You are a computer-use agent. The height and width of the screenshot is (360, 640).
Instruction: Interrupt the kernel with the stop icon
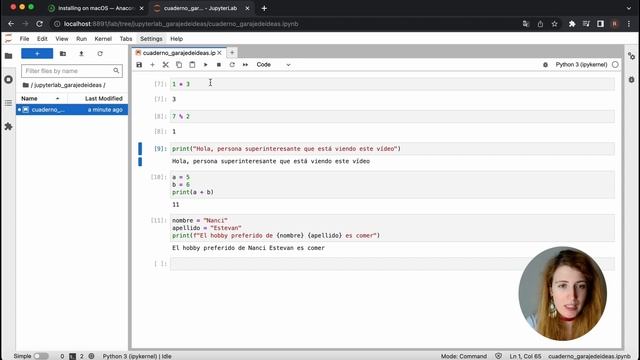click(219, 64)
